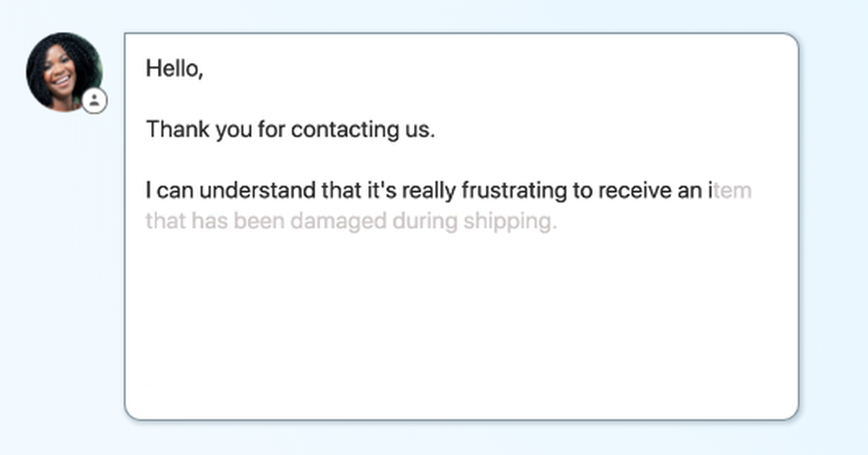868x455 pixels.
Task: Click the letter "I" starting the third paragraph
Action: (x=148, y=191)
